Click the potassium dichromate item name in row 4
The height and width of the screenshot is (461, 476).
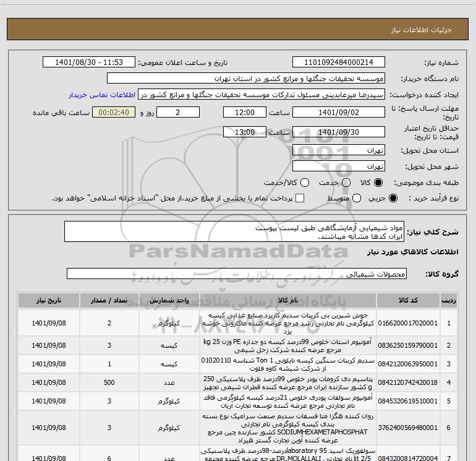tap(288, 383)
